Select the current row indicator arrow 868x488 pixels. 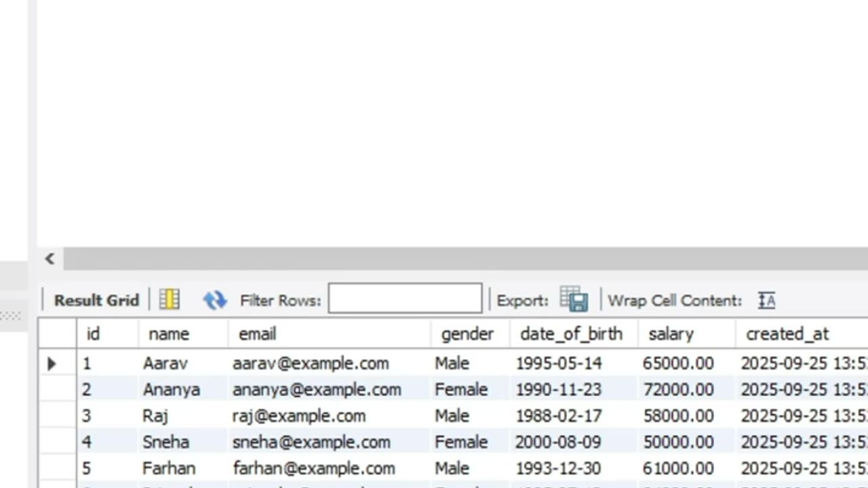click(x=52, y=363)
